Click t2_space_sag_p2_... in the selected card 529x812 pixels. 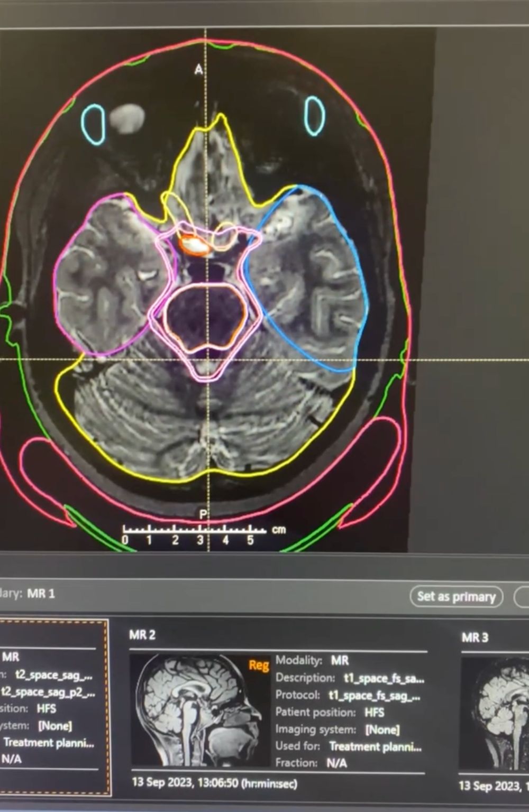click(x=48, y=691)
